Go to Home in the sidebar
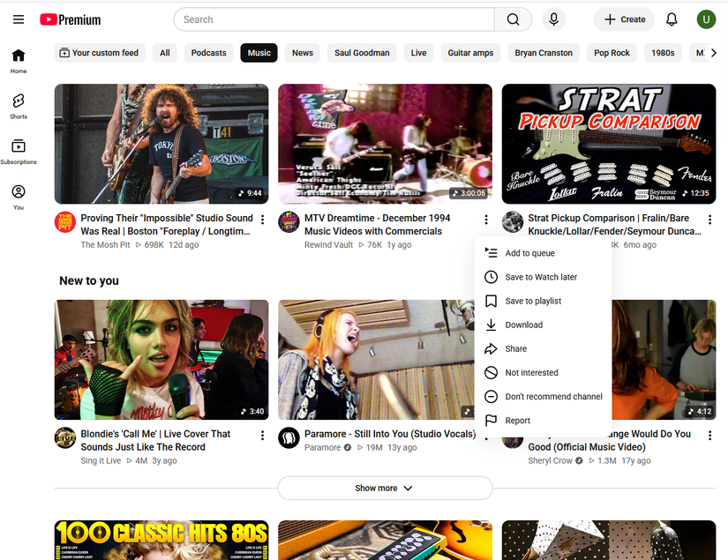The width and height of the screenshot is (728, 560). [19, 61]
